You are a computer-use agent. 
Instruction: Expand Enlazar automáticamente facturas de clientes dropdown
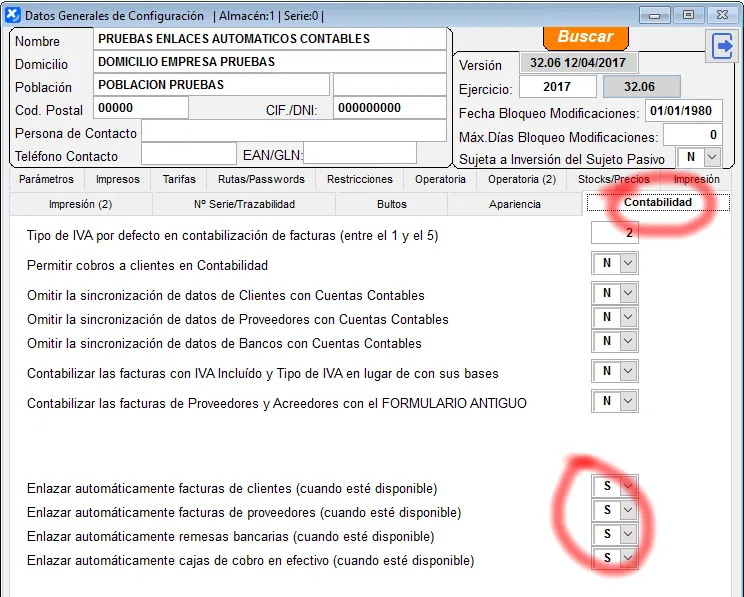(x=628, y=486)
